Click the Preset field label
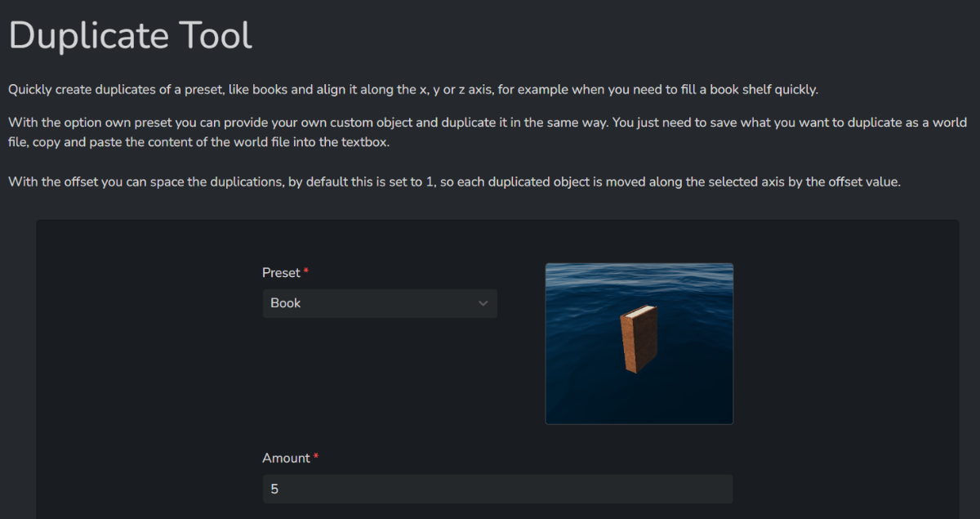This screenshot has width=980, height=519. (x=282, y=272)
